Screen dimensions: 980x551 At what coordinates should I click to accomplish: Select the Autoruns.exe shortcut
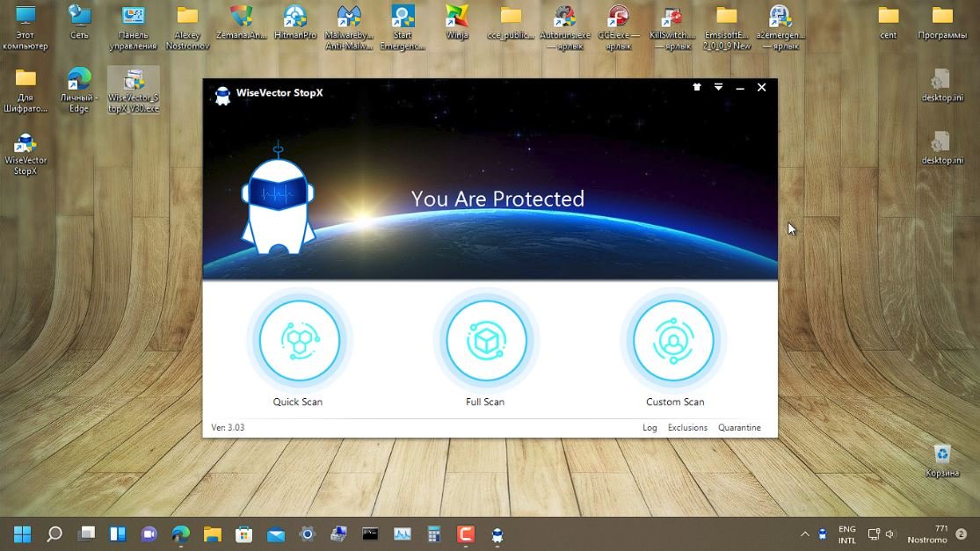tap(565, 27)
